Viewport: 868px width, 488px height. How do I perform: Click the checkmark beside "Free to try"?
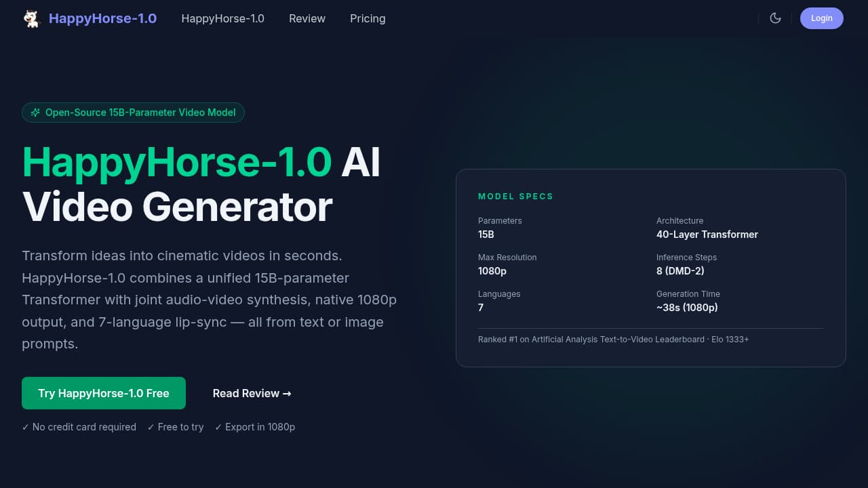click(x=151, y=427)
